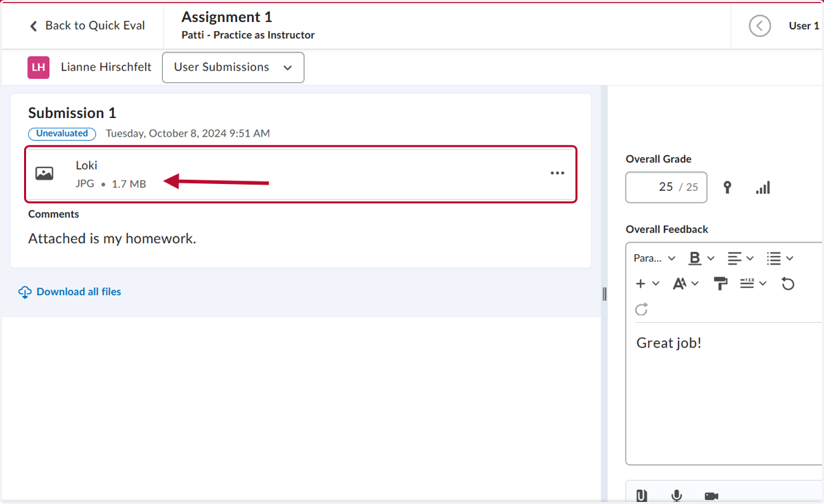Click the Unevaluated status badge
The image size is (824, 504).
click(x=62, y=134)
